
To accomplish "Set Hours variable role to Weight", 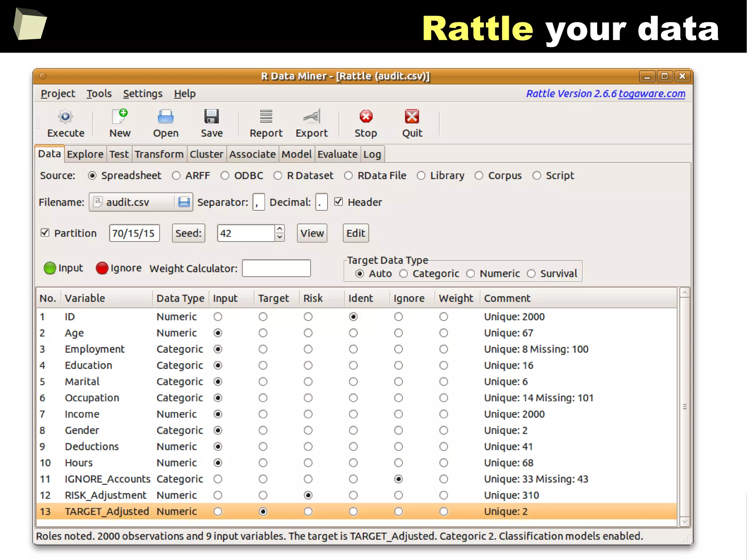I will tap(444, 463).
